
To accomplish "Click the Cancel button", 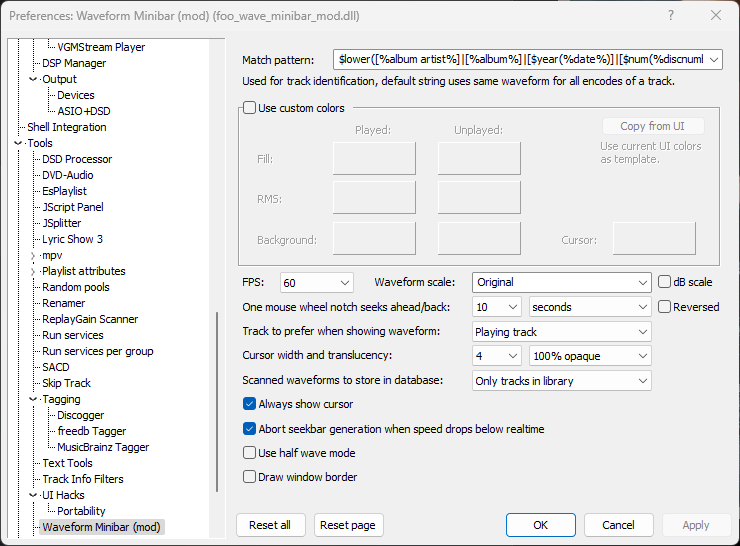I will pyautogui.click(x=619, y=525).
